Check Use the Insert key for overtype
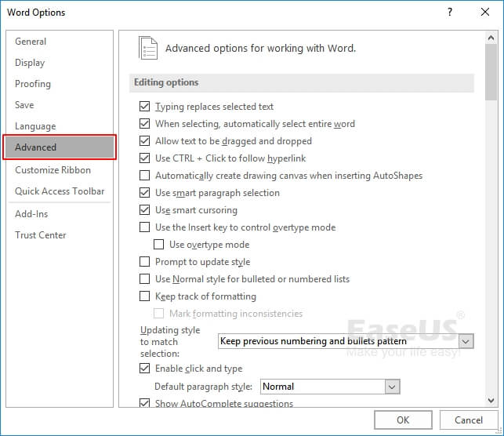504x436 pixels. click(144, 227)
